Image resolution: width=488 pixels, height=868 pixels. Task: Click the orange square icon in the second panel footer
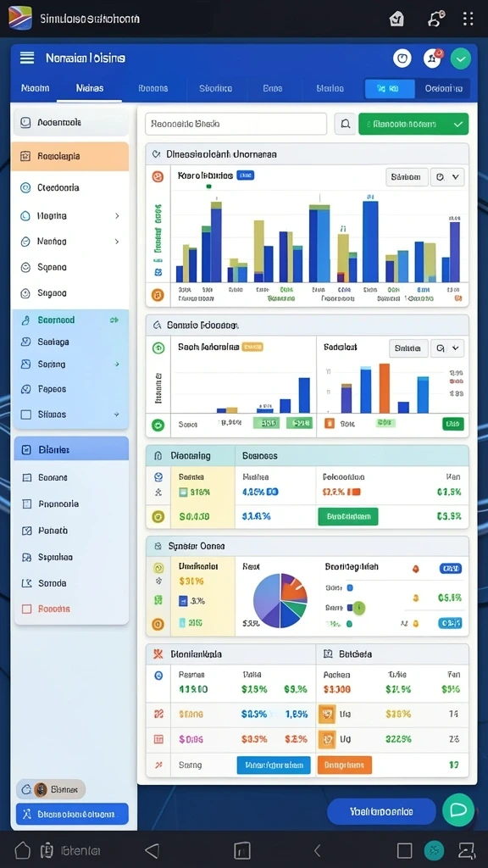(x=330, y=424)
